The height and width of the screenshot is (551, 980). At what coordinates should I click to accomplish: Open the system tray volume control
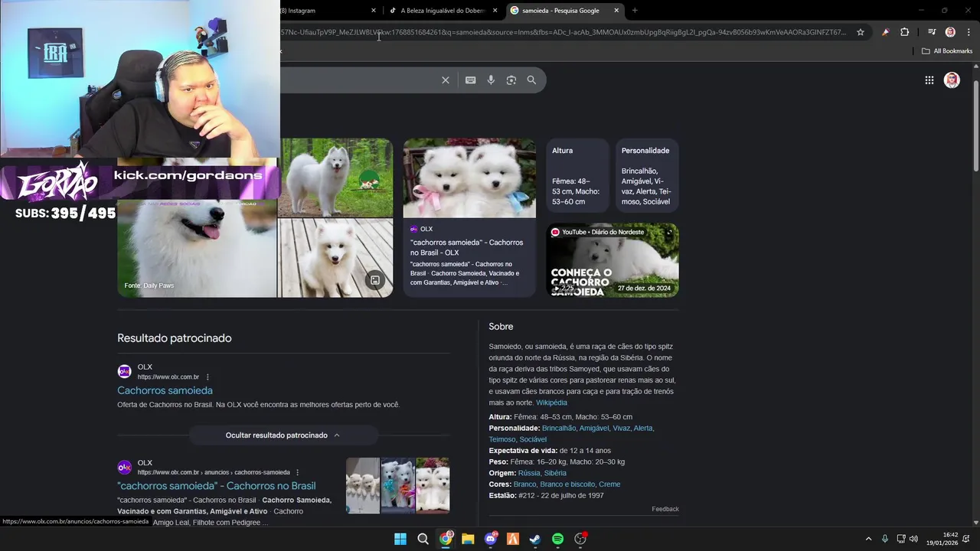click(913, 539)
